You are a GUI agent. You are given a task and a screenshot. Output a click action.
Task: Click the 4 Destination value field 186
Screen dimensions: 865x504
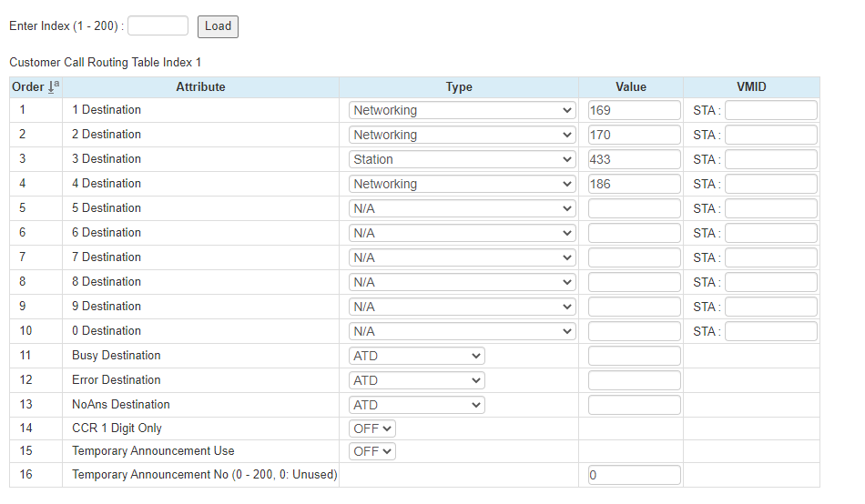point(634,184)
